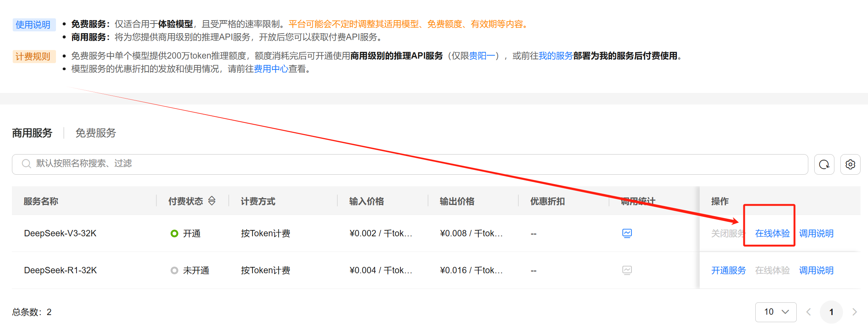
Task: Open the page size 10 dropdown
Action: coord(776,312)
